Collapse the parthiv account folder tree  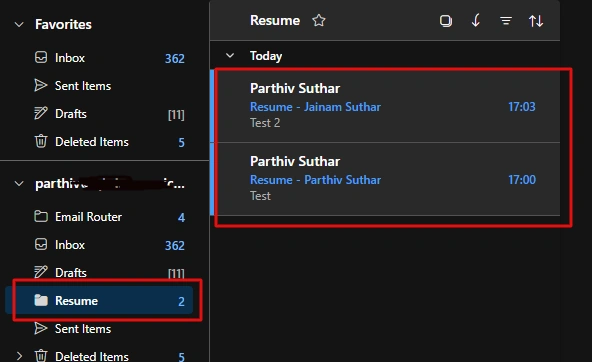(x=19, y=184)
